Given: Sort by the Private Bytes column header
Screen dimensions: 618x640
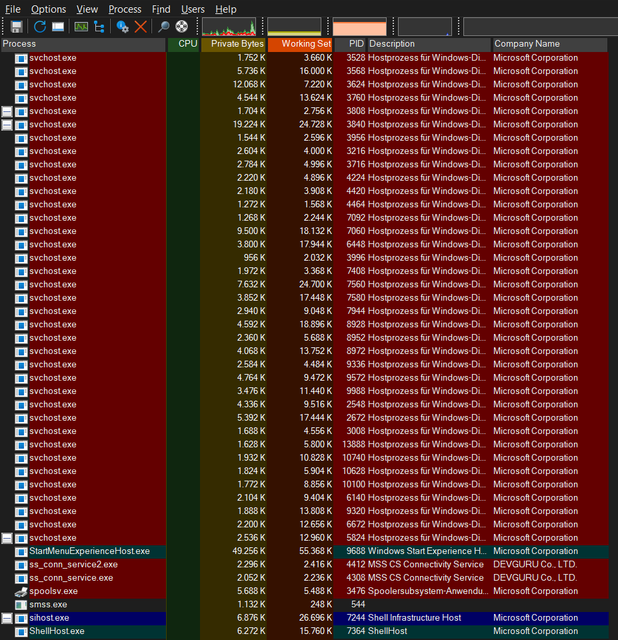Looking at the screenshot, I should [x=233, y=44].
